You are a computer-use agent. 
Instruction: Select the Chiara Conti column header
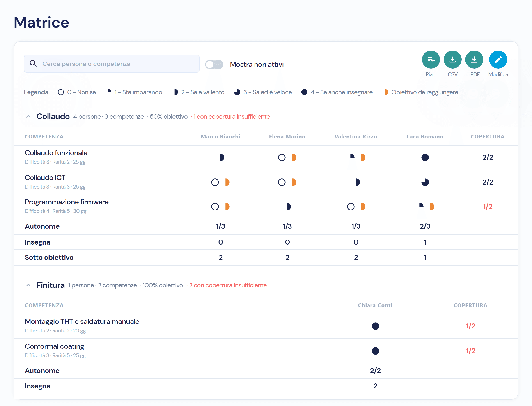pos(375,305)
